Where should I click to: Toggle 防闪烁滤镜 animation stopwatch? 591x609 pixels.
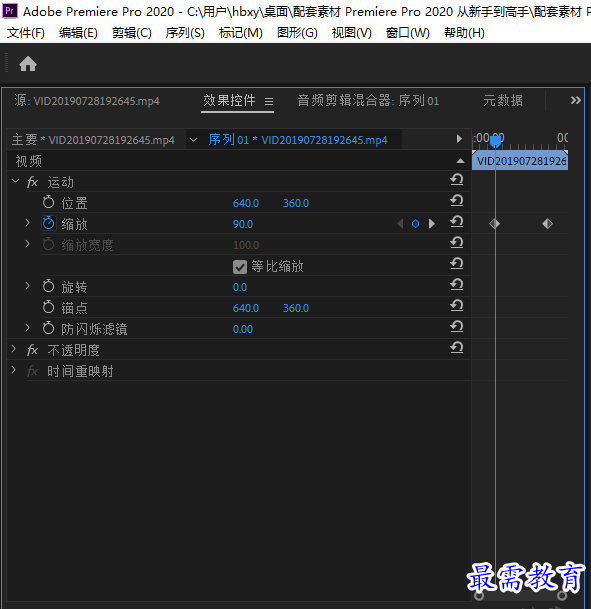[x=49, y=328]
